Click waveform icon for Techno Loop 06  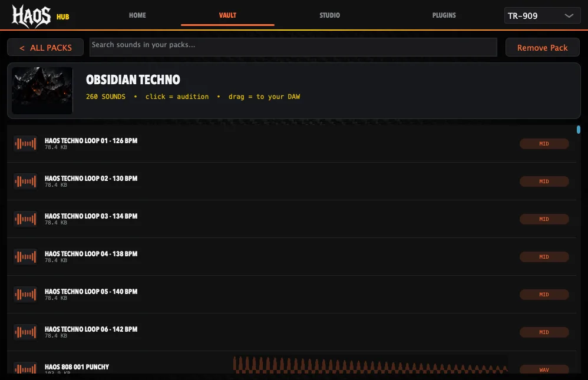[x=25, y=332]
